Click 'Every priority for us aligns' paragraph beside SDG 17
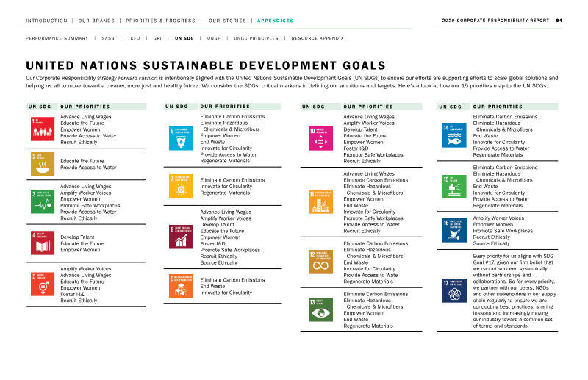 tap(514, 291)
